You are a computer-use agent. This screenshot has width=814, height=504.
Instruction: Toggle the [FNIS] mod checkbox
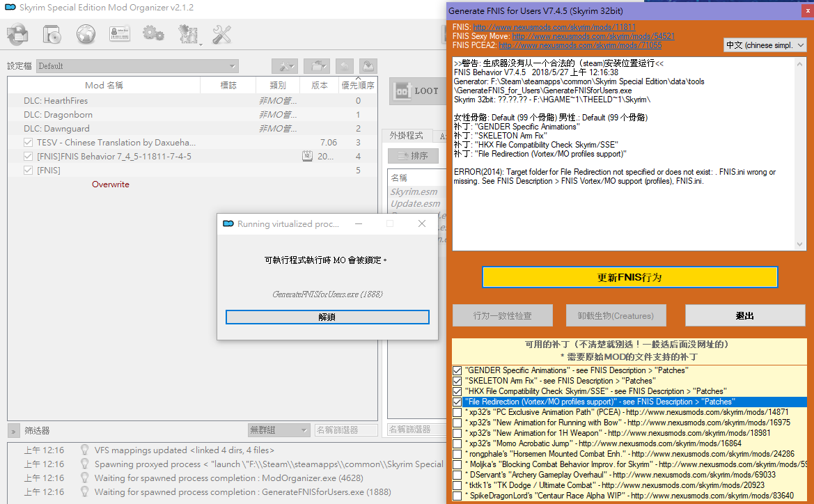click(x=28, y=171)
